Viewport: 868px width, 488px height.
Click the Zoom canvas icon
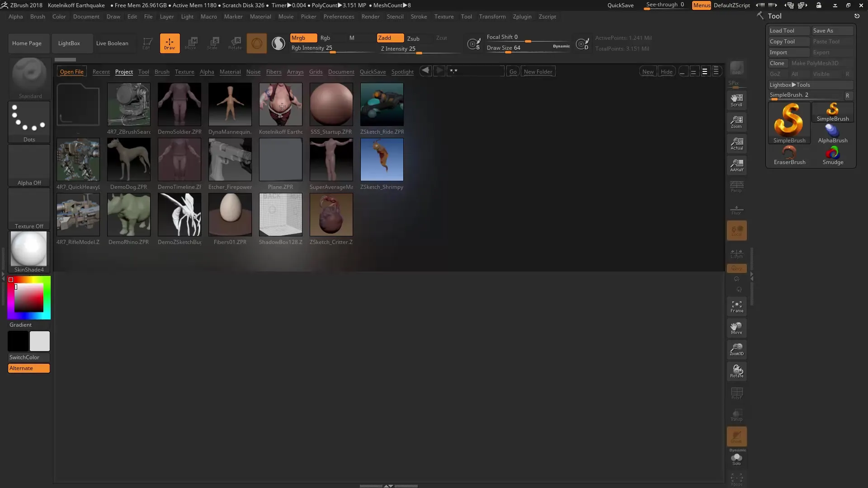[x=736, y=122]
